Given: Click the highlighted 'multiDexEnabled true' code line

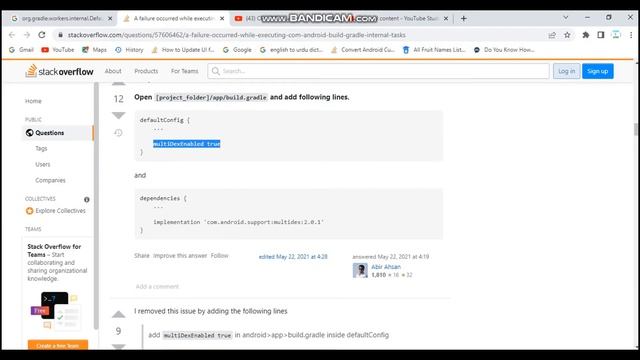Looking at the screenshot, I should pyautogui.click(x=187, y=144).
